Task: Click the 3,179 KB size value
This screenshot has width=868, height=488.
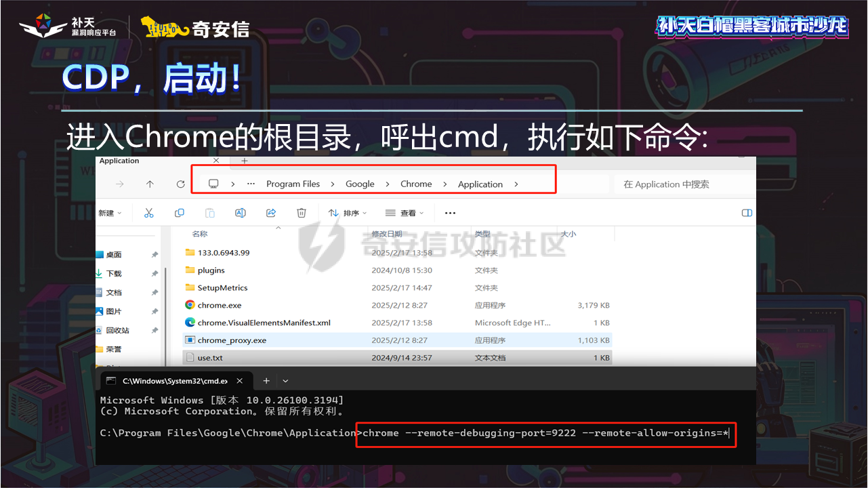Action: [594, 305]
